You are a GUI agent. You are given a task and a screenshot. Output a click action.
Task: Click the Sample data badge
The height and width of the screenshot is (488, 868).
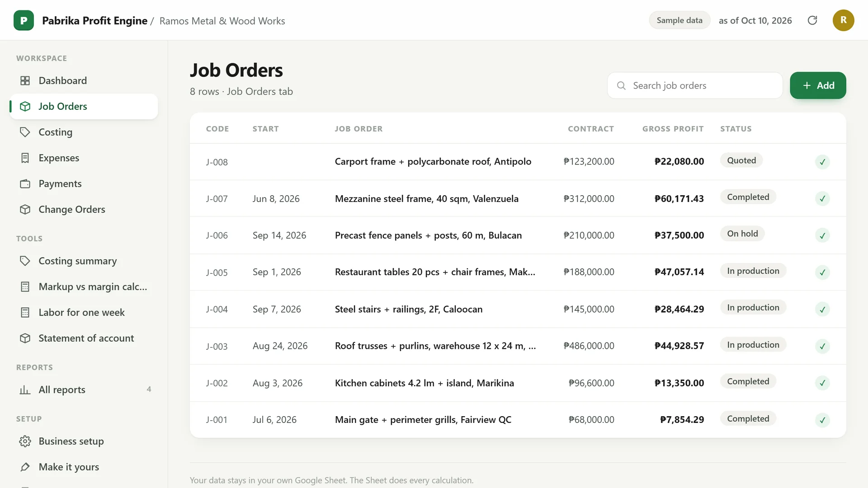point(679,20)
